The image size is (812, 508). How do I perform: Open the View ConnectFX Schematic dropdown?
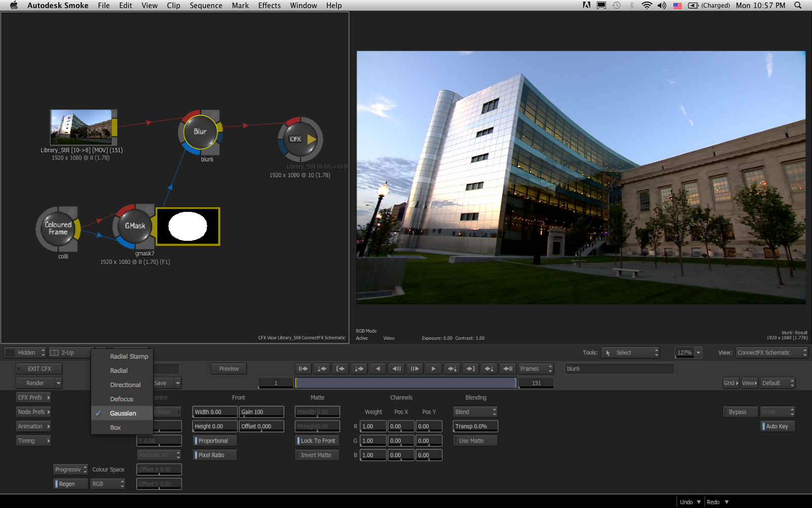click(x=771, y=353)
